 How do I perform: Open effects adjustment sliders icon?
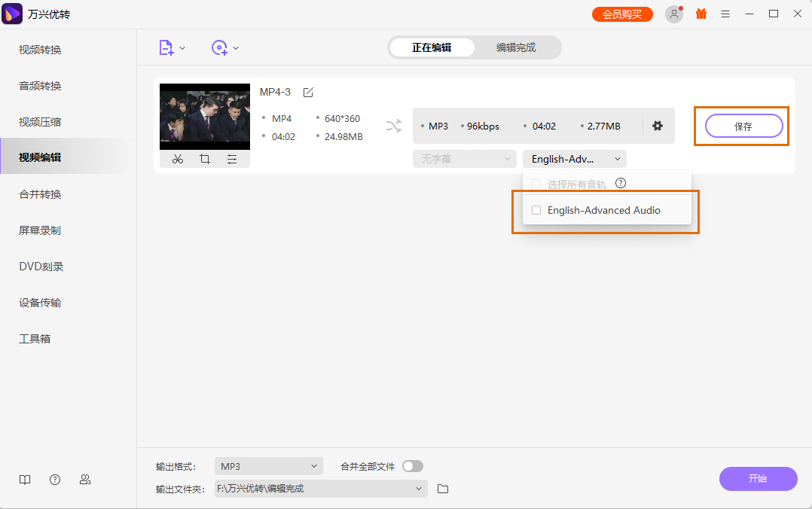[232, 159]
